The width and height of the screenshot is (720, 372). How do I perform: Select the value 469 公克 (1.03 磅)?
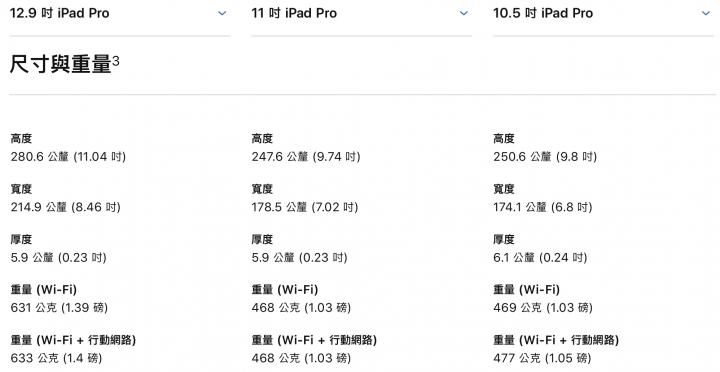(543, 308)
